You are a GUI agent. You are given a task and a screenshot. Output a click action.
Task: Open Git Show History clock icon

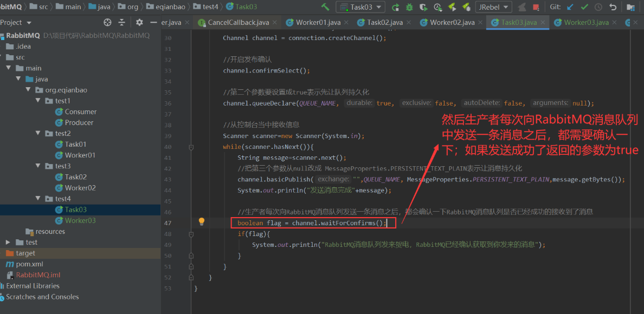click(x=598, y=7)
